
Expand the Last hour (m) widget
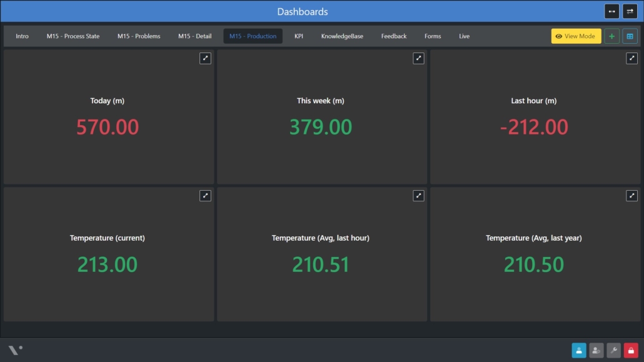631,58
